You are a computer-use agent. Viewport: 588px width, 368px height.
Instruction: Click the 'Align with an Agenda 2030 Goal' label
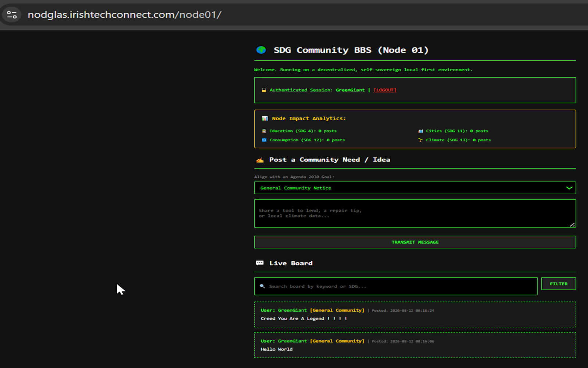pos(294,177)
